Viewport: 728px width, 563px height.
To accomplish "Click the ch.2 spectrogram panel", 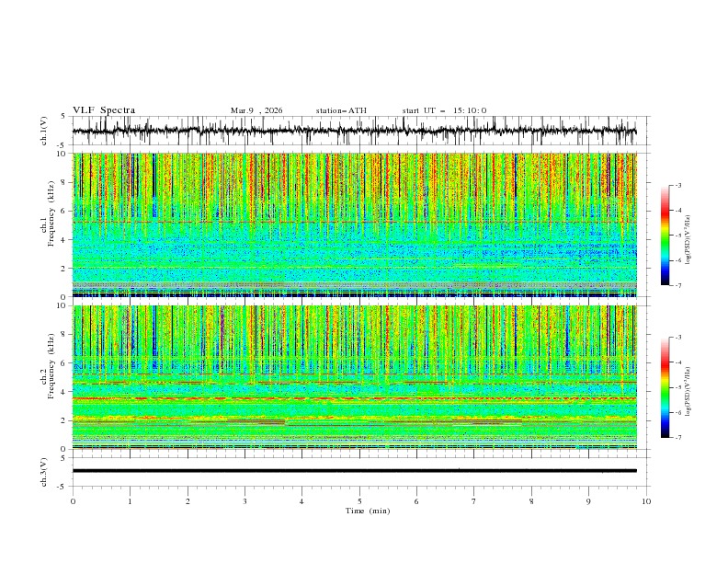I will click(x=354, y=377).
